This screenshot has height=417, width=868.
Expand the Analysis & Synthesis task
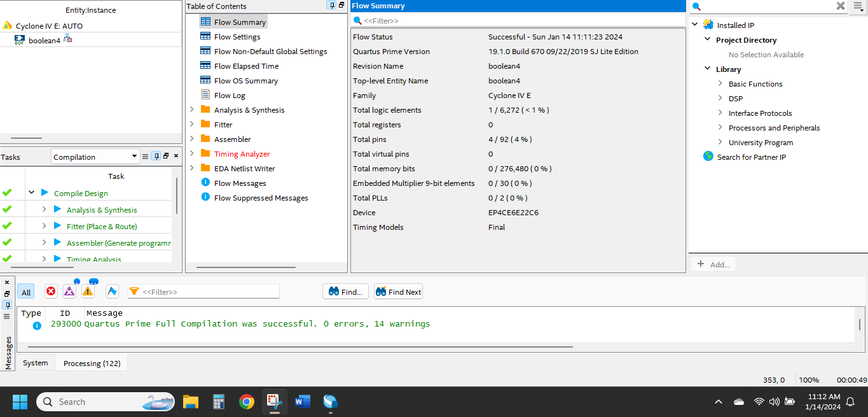tap(44, 209)
